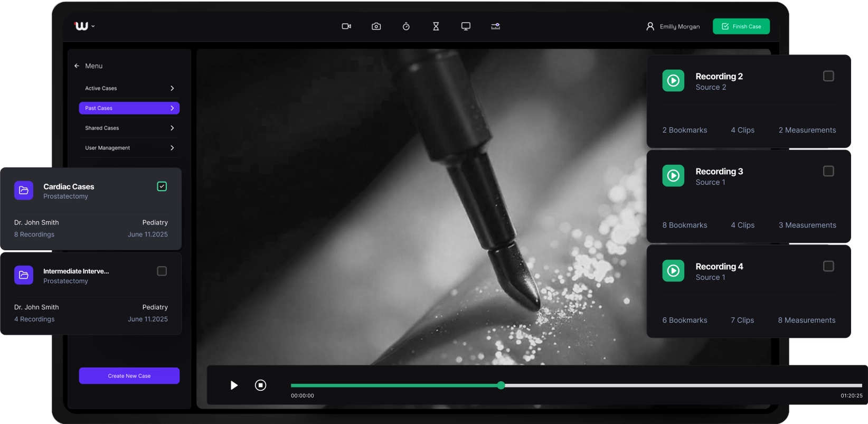The width and height of the screenshot is (868, 424).
Task: Expand the User Management chevron
Action: coord(172,148)
